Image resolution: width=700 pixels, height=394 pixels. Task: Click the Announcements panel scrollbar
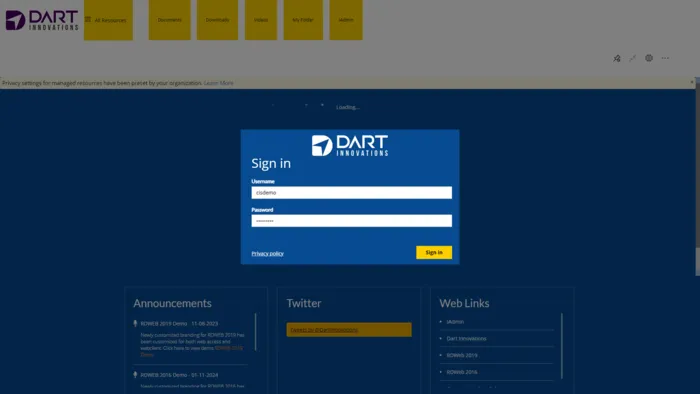tap(256, 332)
